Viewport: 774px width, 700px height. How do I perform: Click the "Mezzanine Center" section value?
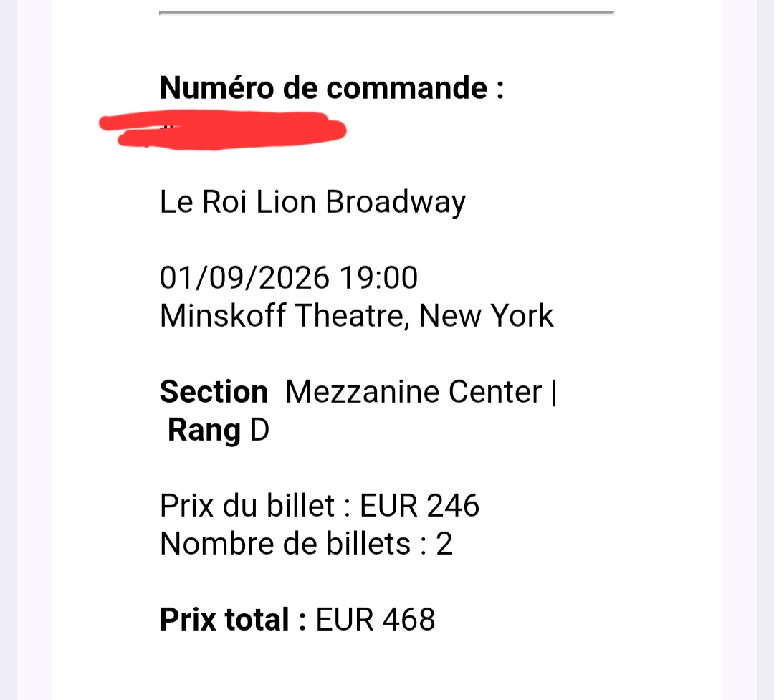pos(414,392)
